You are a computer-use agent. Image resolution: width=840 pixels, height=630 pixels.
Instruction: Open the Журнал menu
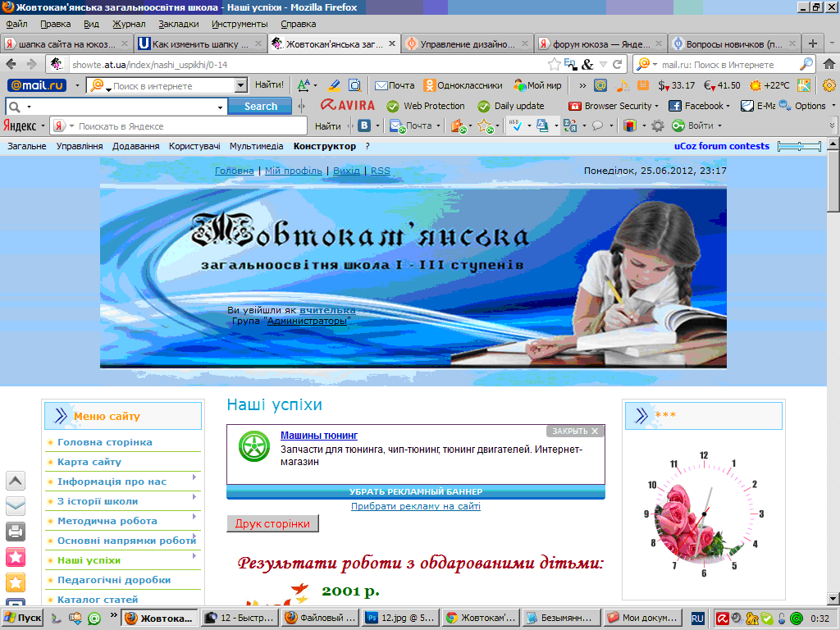[x=129, y=24]
